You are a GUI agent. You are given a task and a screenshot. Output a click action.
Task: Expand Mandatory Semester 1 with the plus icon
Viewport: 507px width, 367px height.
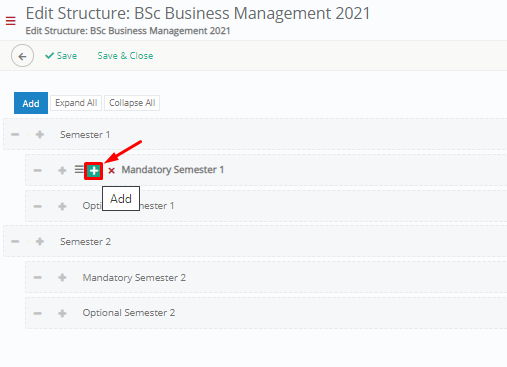[62, 171]
